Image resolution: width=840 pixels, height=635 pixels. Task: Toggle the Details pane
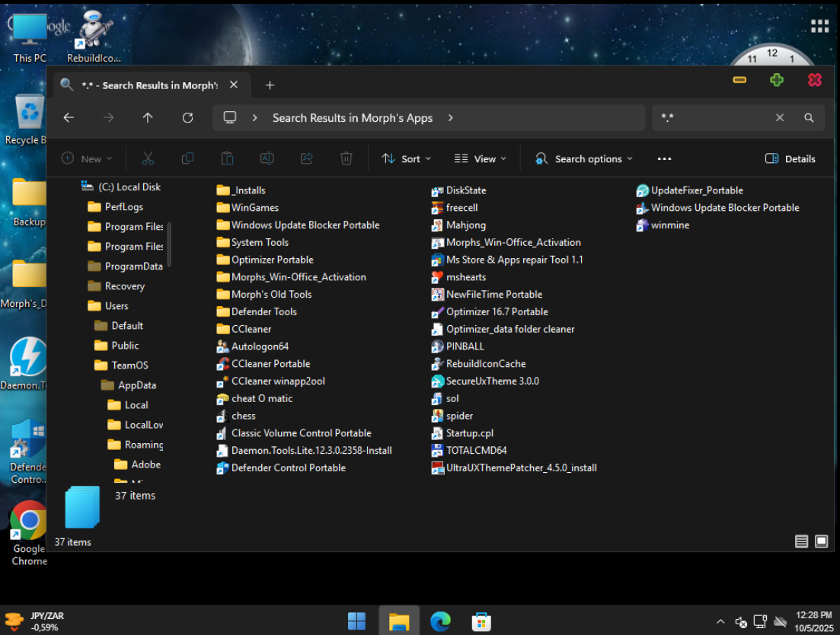pyautogui.click(x=790, y=159)
